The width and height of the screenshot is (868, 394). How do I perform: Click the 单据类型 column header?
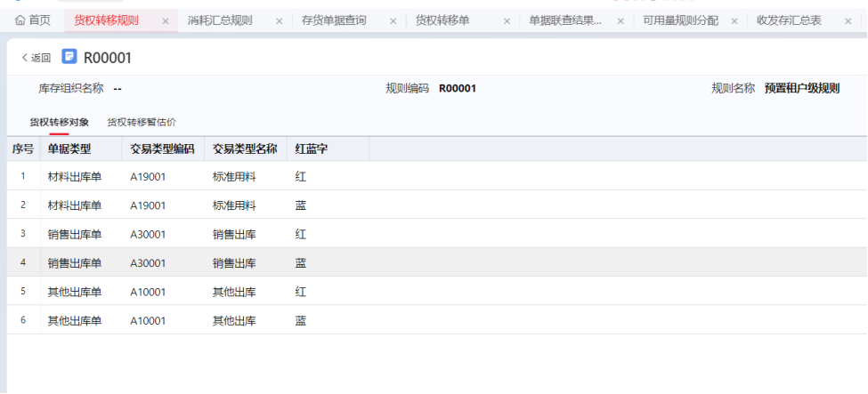[69, 149]
